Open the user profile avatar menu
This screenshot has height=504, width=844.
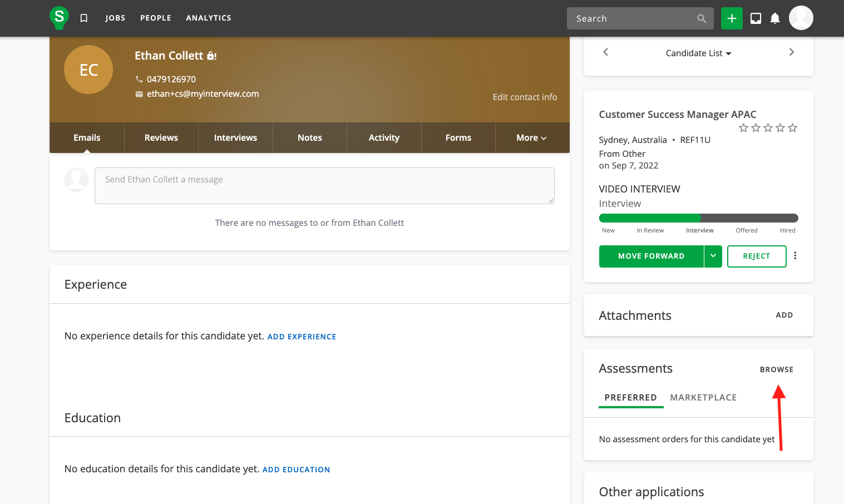[801, 18]
